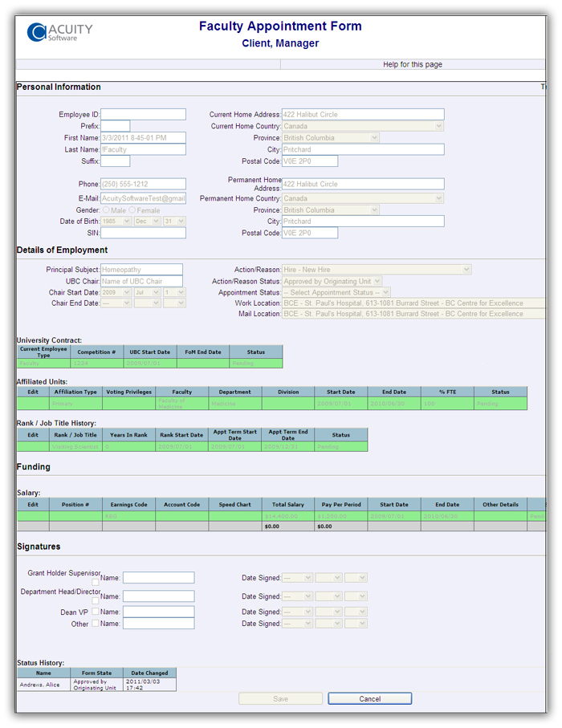Click Other signature Name field
The width and height of the screenshot is (562, 728).
point(158,623)
